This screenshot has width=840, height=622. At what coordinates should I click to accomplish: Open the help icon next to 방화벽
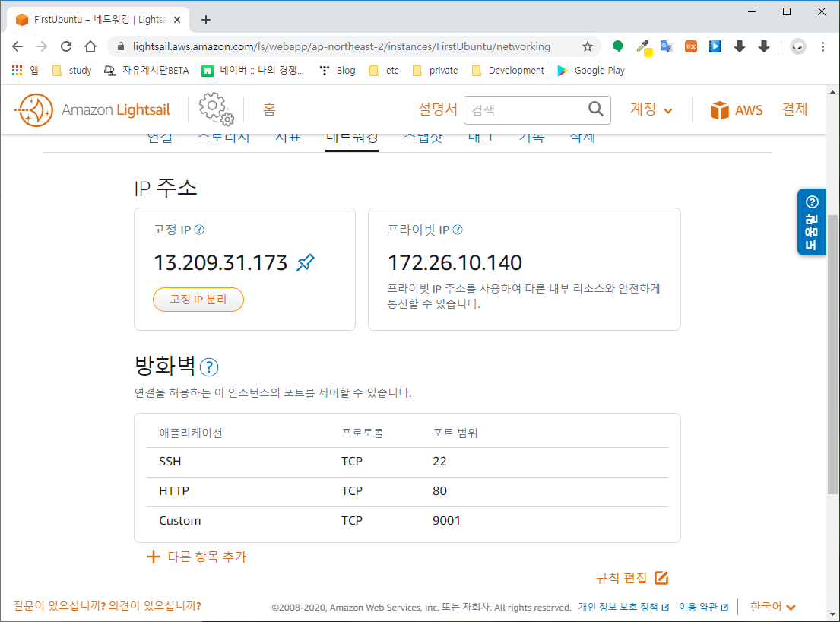click(x=209, y=367)
